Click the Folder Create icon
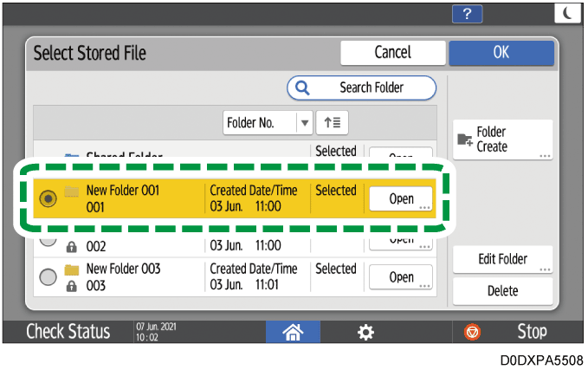The image size is (588, 370). [x=464, y=140]
